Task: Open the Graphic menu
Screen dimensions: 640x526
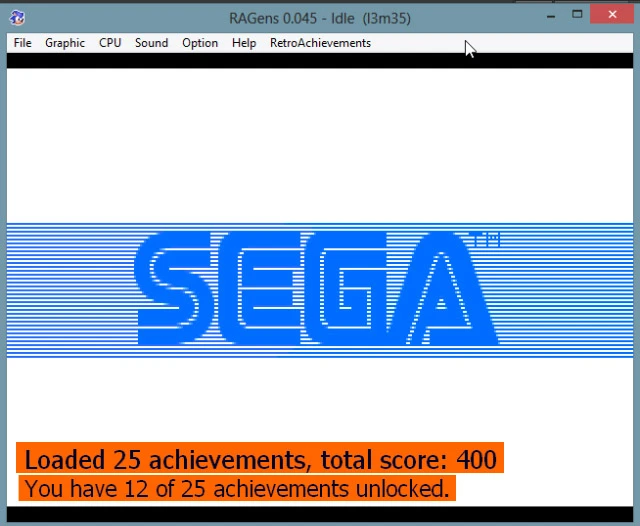Action: 65,43
